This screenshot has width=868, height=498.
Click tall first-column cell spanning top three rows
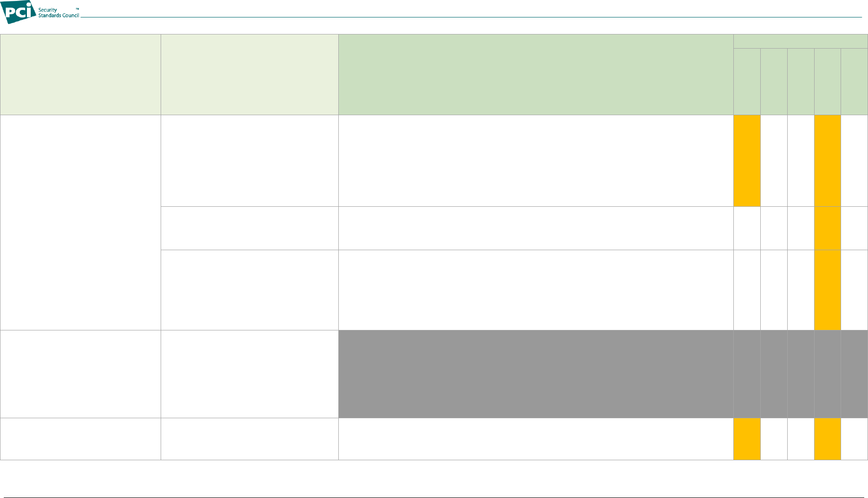pyautogui.click(x=80, y=222)
